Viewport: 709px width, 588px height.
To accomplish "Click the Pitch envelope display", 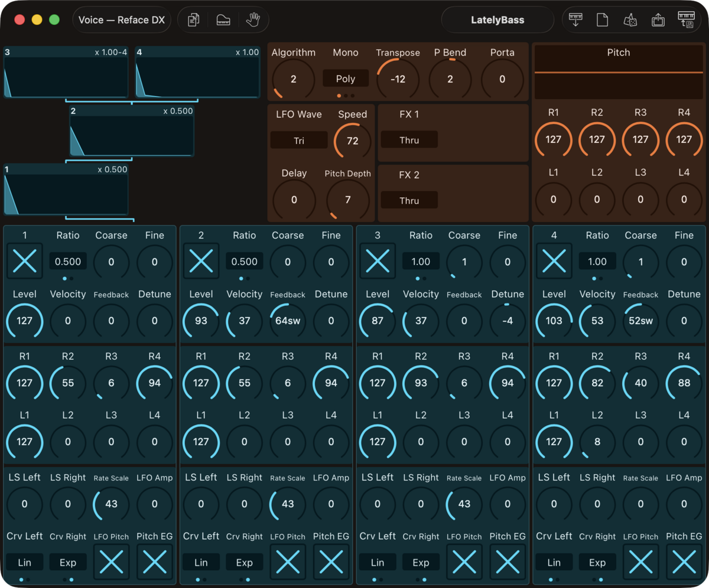I will (619, 73).
